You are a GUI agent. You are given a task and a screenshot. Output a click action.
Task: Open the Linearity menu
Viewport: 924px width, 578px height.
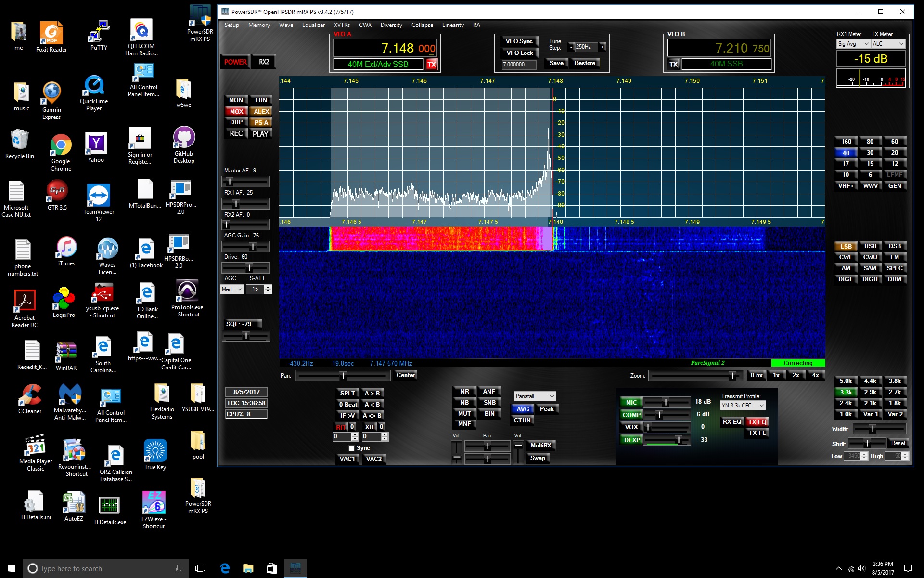(453, 25)
